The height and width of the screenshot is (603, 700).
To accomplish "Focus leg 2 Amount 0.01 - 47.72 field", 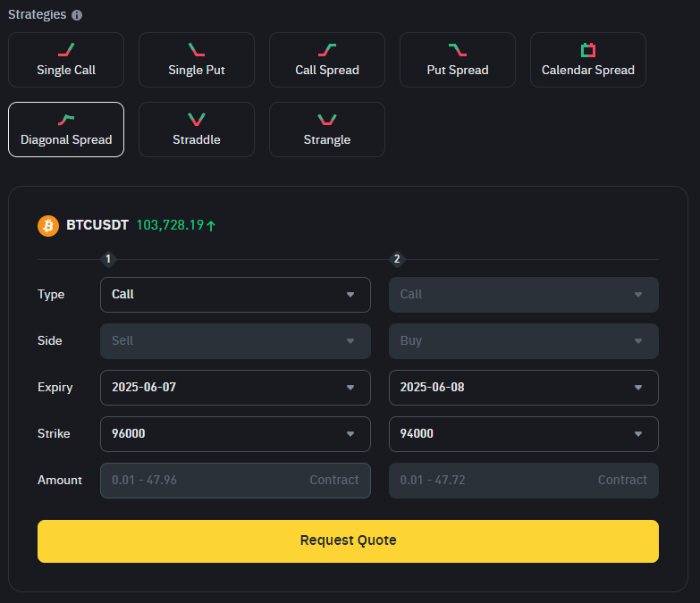I will click(x=524, y=481).
